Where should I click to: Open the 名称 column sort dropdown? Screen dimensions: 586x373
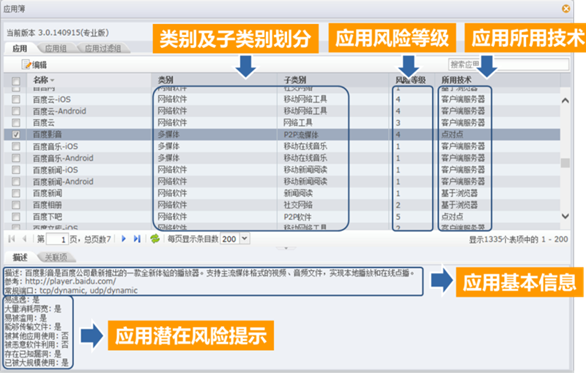coord(52,80)
